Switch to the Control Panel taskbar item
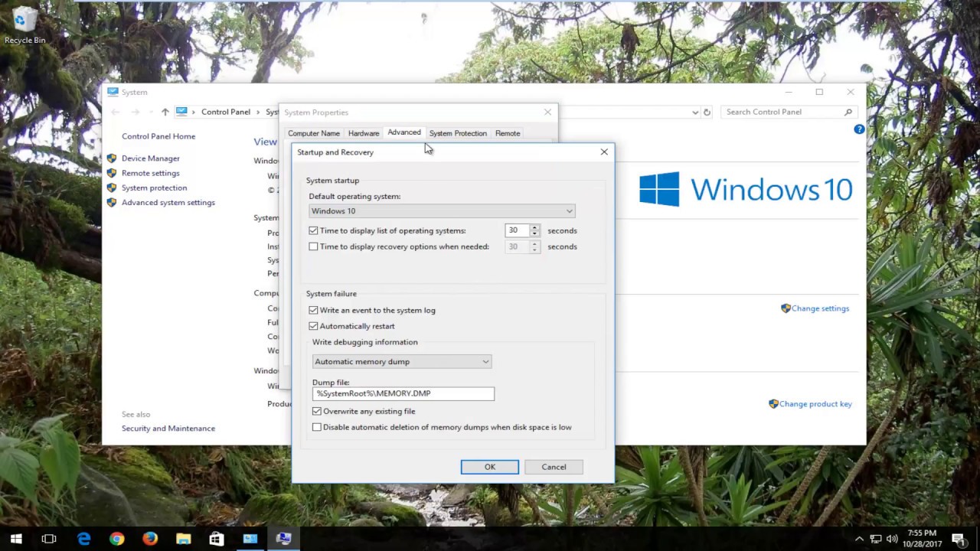The image size is (980, 551). click(x=250, y=539)
